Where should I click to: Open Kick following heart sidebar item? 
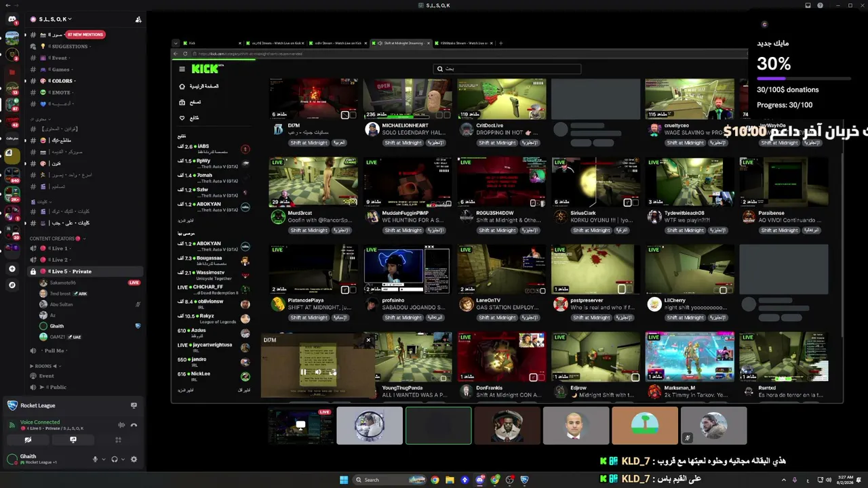click(x=189, y=118)
